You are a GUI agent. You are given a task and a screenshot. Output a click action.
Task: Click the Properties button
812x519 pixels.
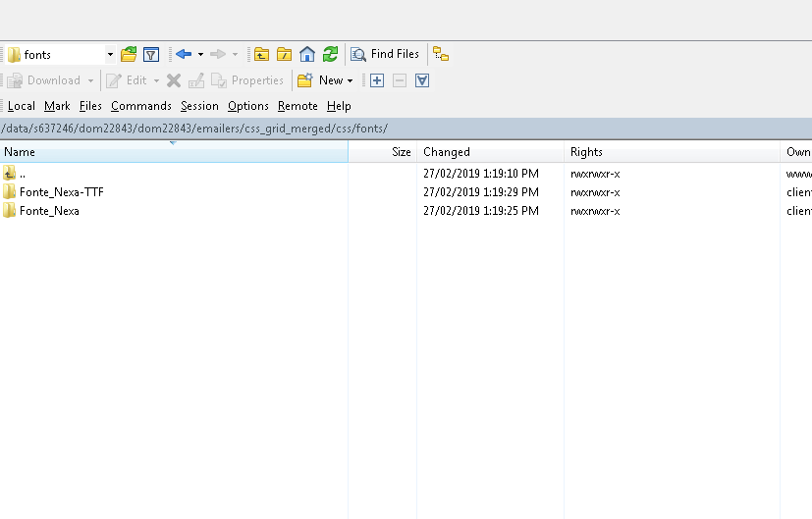(x=248, y=80)
